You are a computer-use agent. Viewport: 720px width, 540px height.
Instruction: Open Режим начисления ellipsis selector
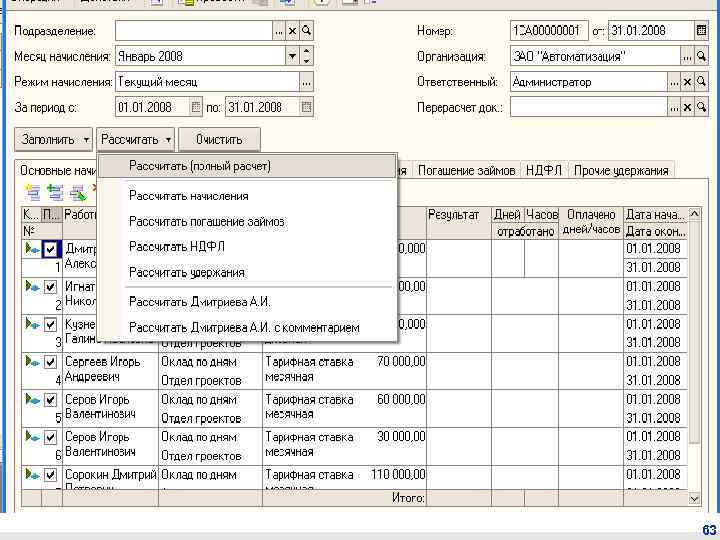point(306,83)
